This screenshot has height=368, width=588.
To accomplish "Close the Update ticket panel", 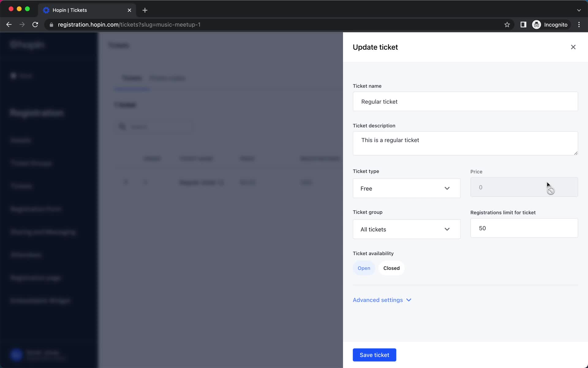I will [x=573, y=47].
